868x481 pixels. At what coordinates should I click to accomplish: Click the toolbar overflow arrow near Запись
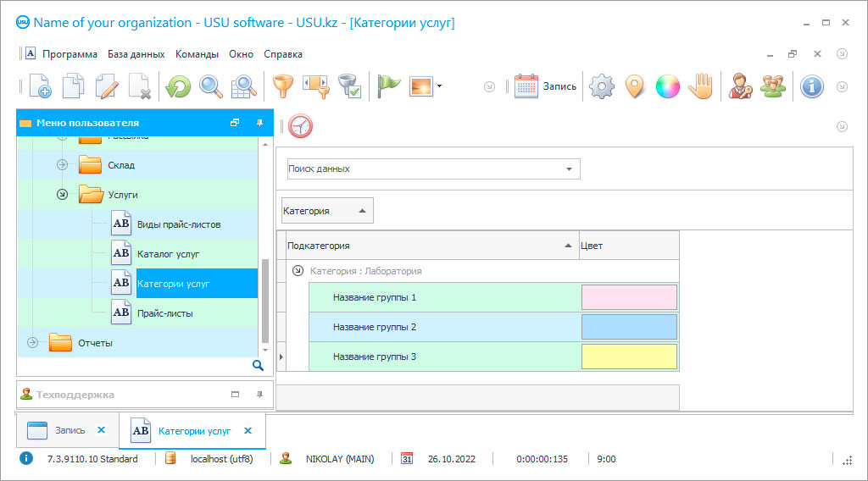click(489, 87)
